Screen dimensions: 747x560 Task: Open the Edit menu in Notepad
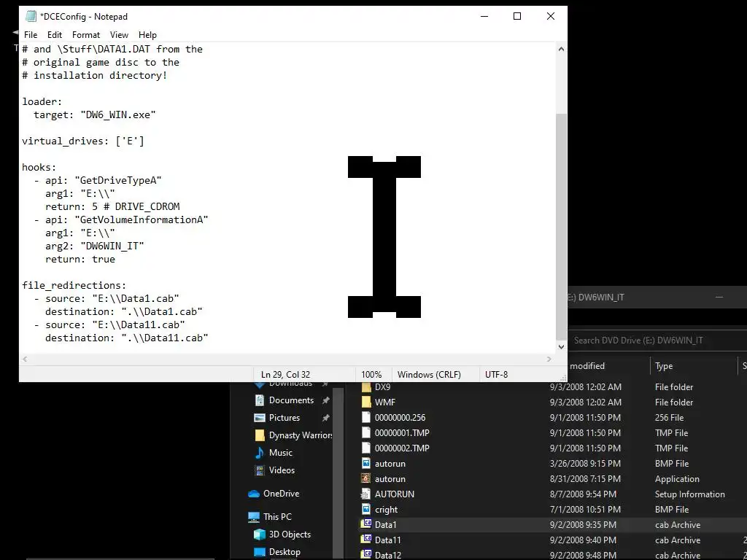click(x=54, y=35)
